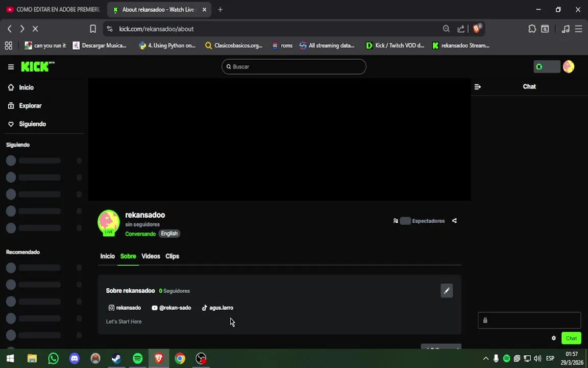The height and width of the screenshot is (368, 588).
Task: Click the green Chat send button
Action: click(x=571, y=338)
